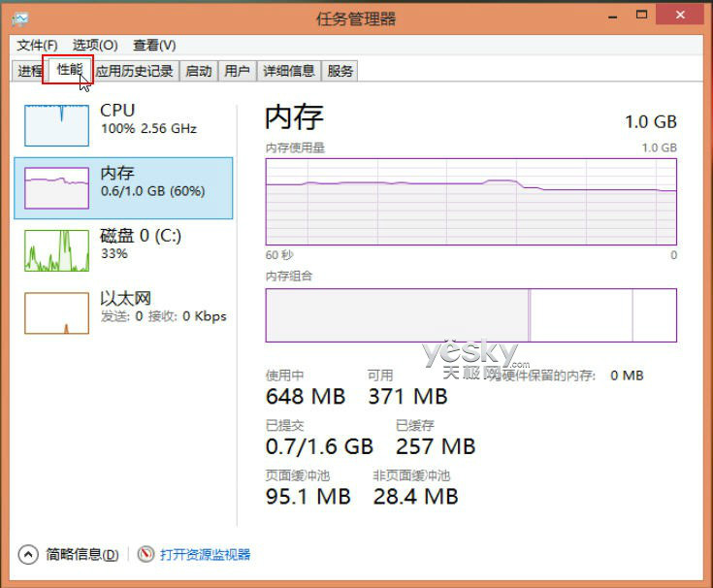Click the 28.4 MB non-paged pool value
713x588 pixels.
415,497
